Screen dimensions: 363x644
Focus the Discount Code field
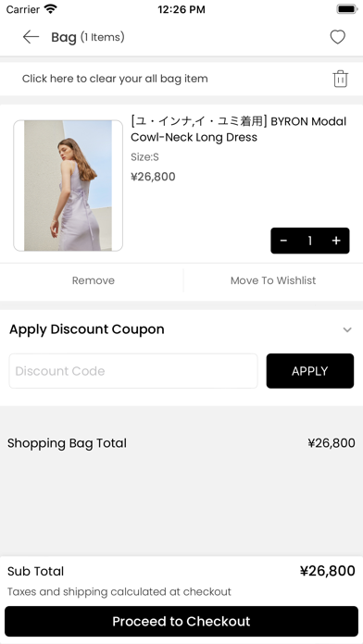[x=133, y=371]
